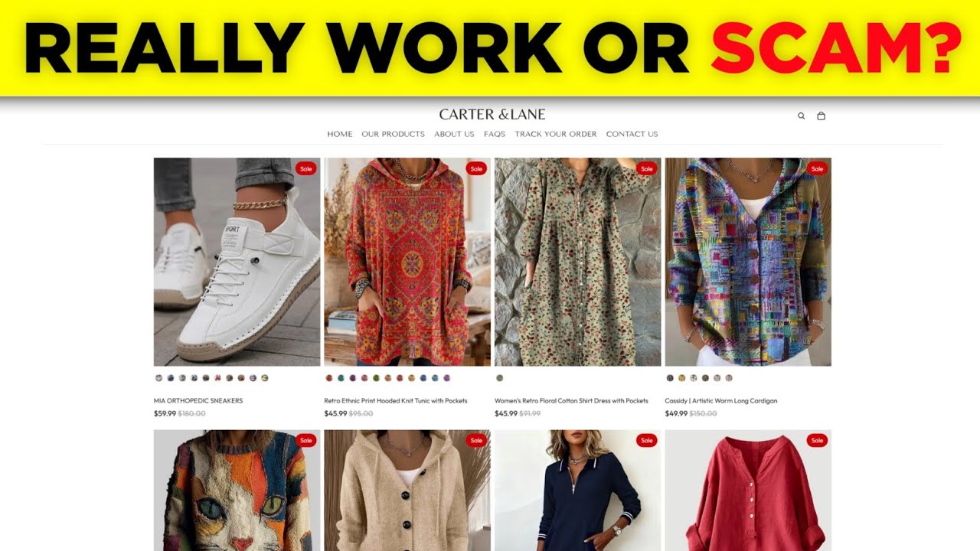The image size is (980, 551).
Task: Open the FAQs page link
Action: tap(495, 134)
